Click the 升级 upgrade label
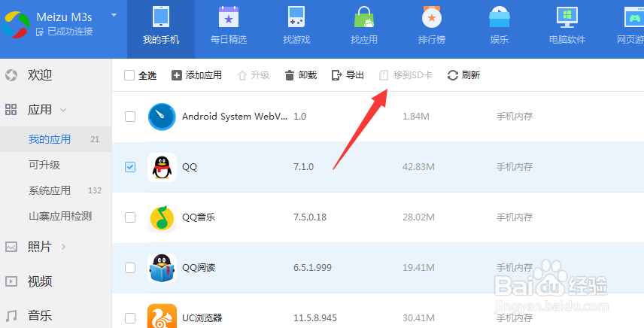 point(260,75)
